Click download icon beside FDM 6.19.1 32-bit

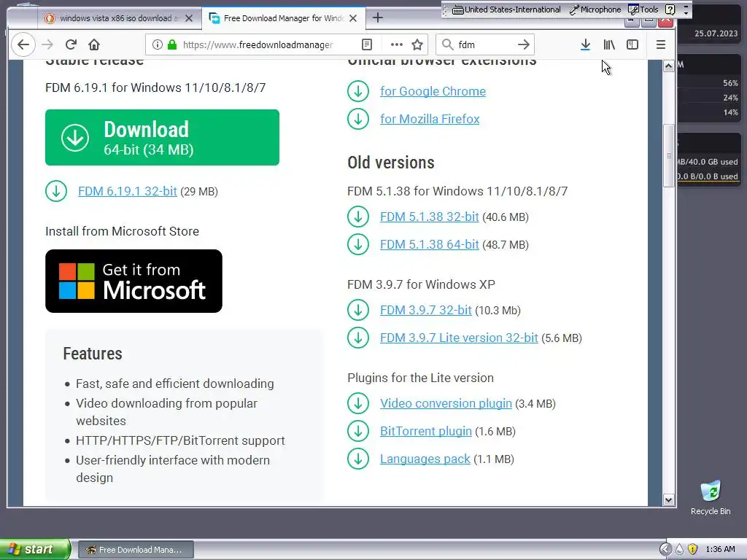tap(56, 191)
